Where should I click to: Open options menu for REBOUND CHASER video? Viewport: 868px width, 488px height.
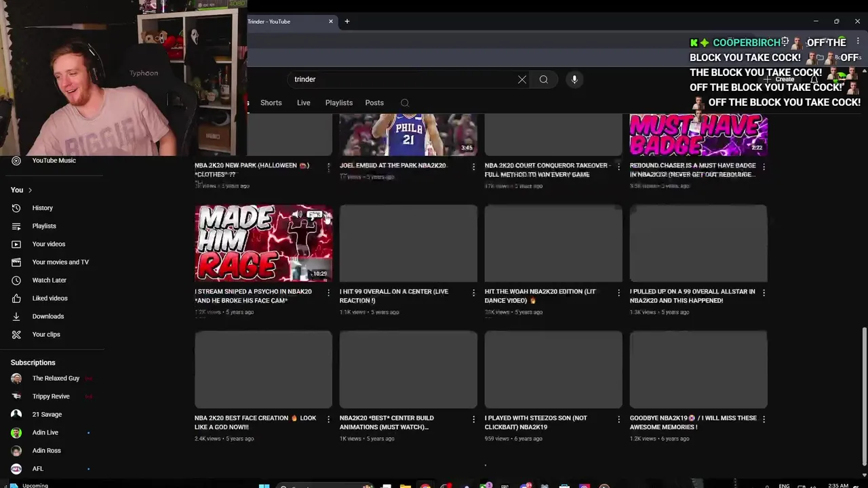click(x=764, y=167)
